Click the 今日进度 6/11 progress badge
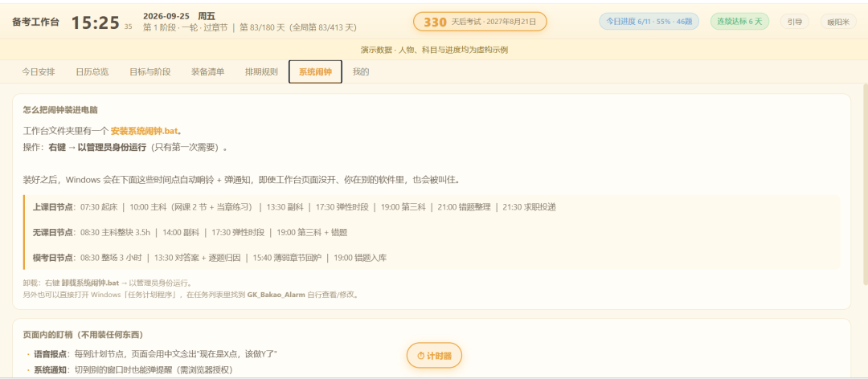The width and height of the screenshot is (868, 379). (649, 22)
